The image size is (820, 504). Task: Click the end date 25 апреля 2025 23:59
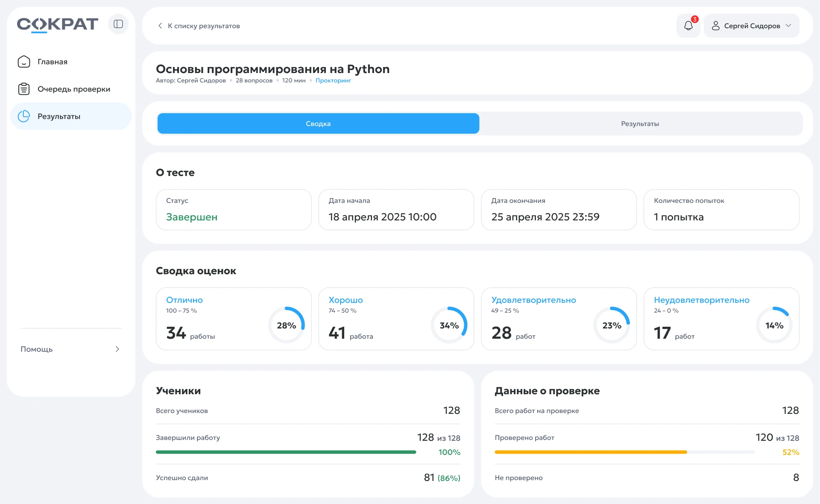[545, 217]
